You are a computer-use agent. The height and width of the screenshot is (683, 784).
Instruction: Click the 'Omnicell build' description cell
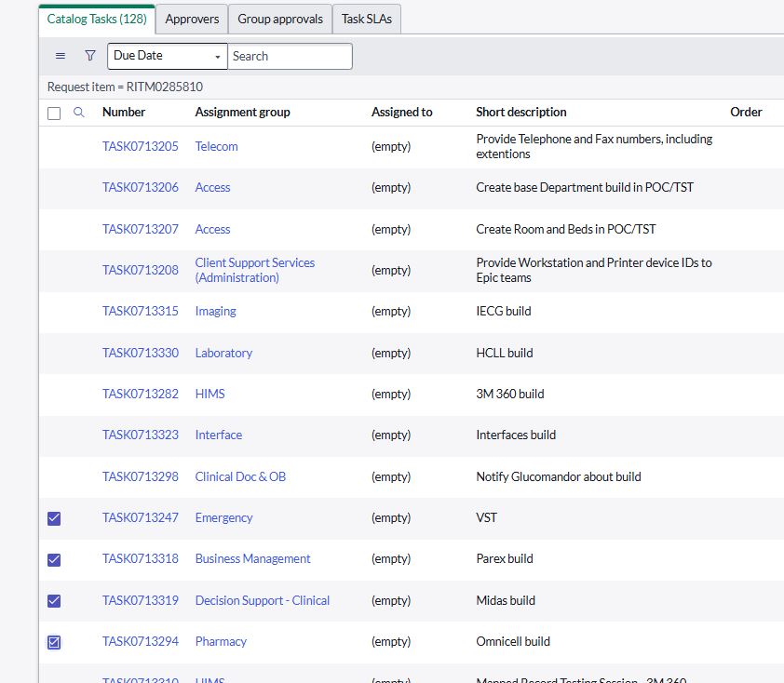coord(513,641)
